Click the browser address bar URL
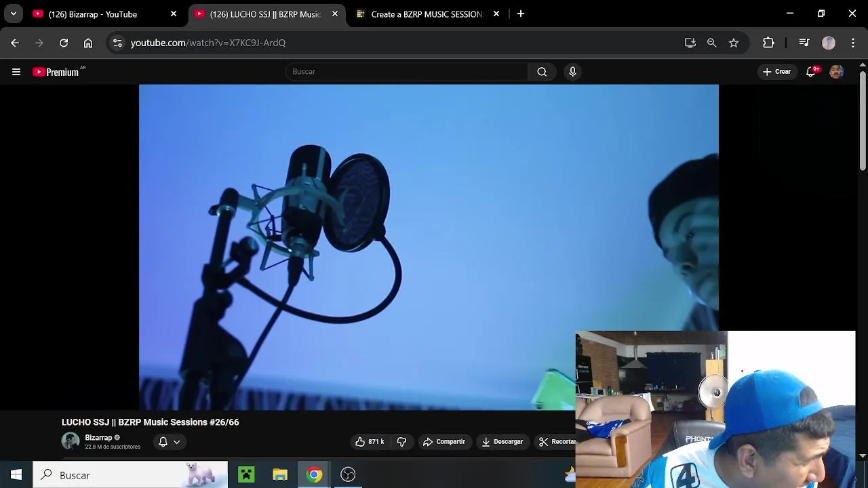This screenshot has height=488, width=868. (x=208, y=43)
